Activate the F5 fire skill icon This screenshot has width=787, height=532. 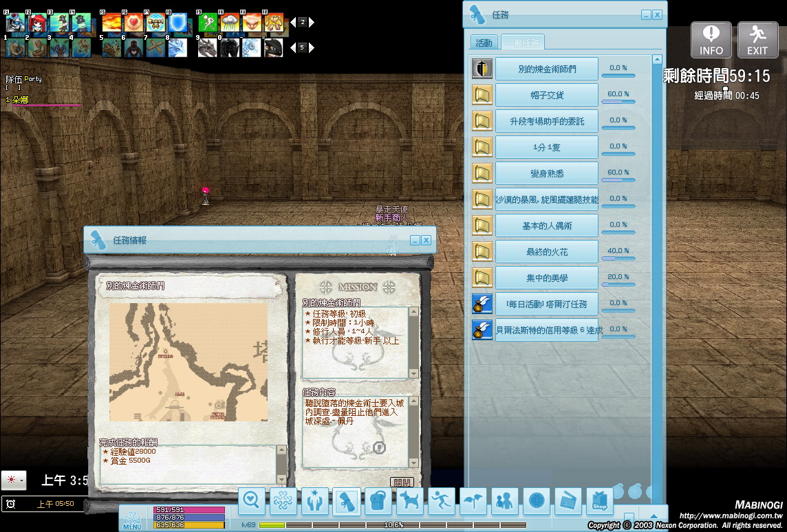[x=111, y=23]
